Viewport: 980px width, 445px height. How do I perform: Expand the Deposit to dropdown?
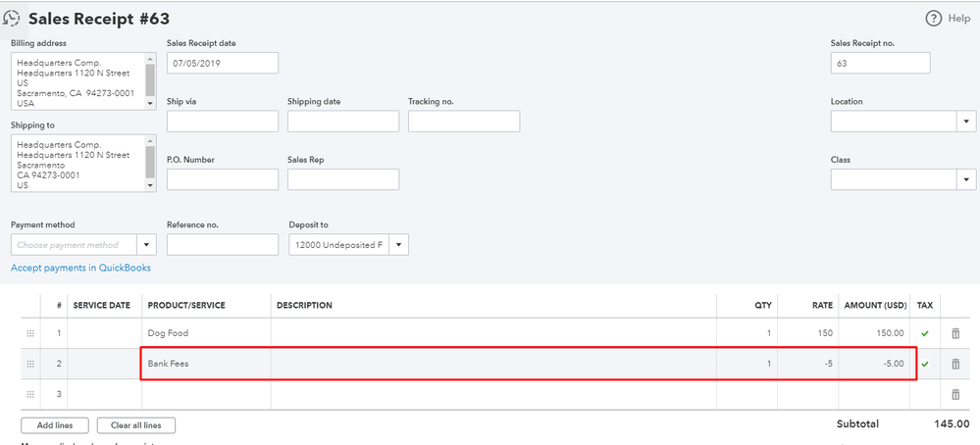coord(400,245)
